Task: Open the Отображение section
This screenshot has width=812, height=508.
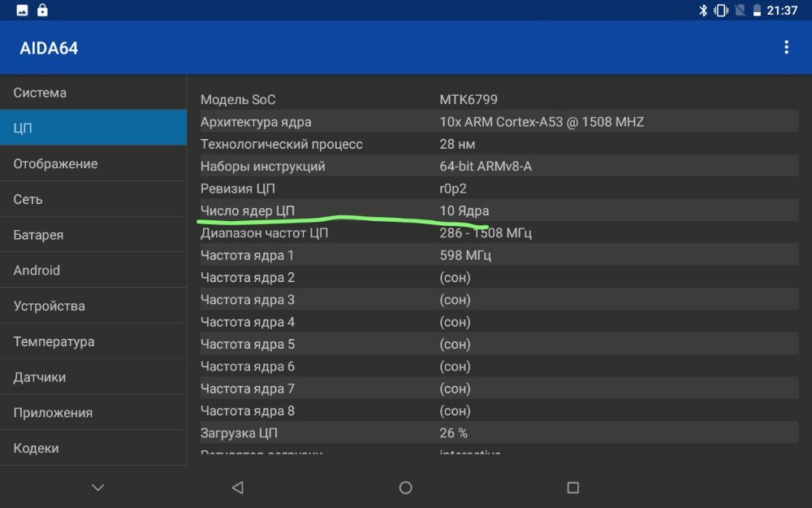Action: point(93,163)
